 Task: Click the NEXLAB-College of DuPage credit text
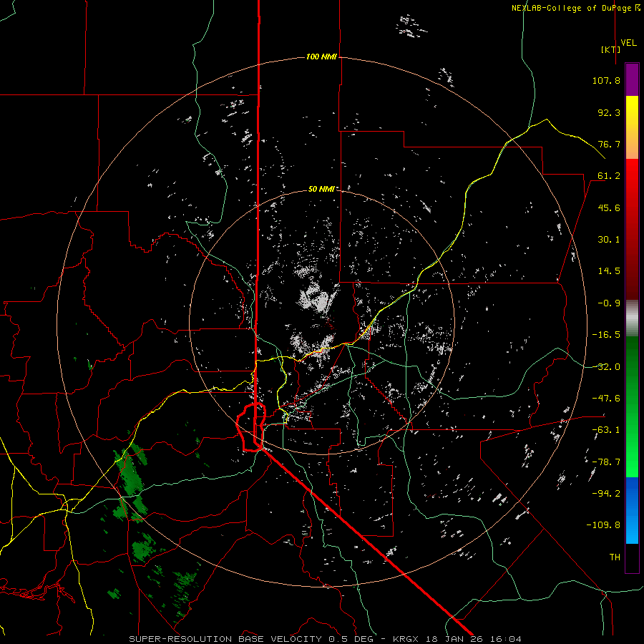[575, 8]
